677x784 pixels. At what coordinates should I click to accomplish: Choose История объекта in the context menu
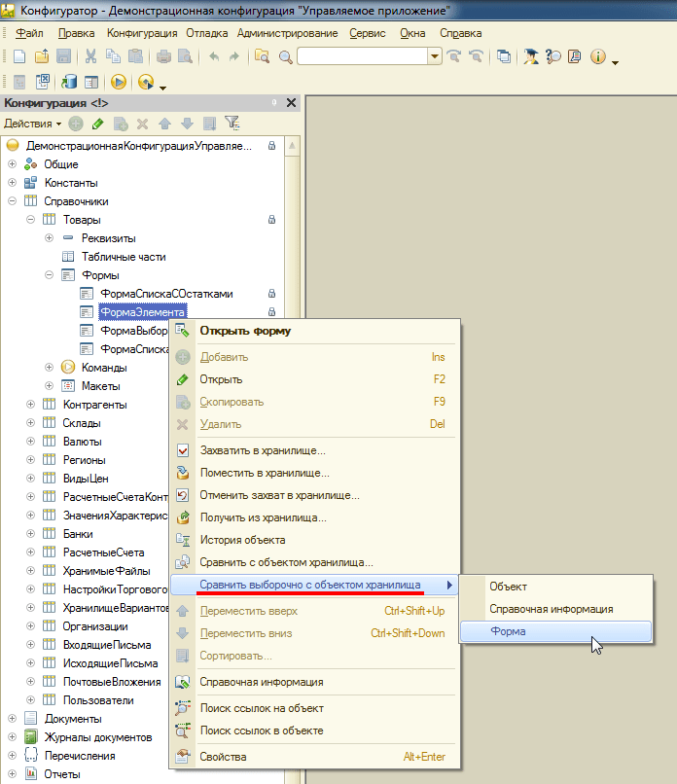314,540
